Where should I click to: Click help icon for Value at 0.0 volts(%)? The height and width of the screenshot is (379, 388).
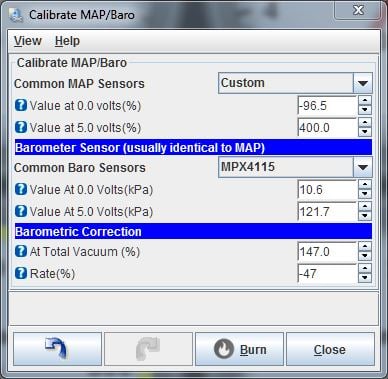tap(21, 105)
